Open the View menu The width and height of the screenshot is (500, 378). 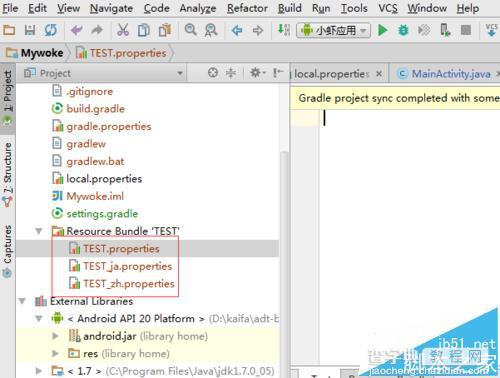[68, 8]
